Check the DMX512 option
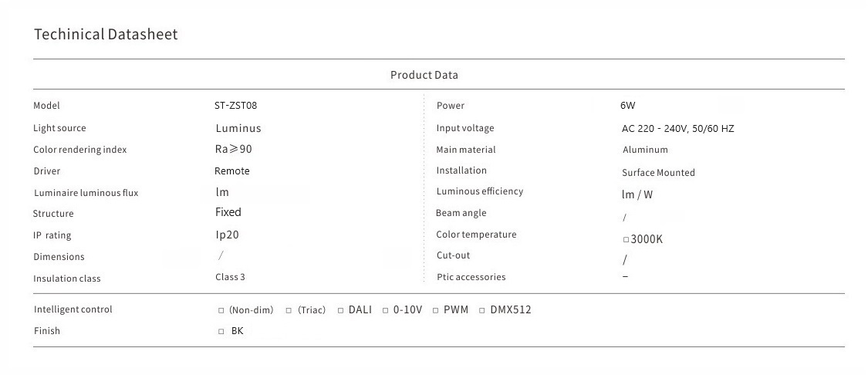The height and width of the screenshot is (375, 868). tap(482, 311)
